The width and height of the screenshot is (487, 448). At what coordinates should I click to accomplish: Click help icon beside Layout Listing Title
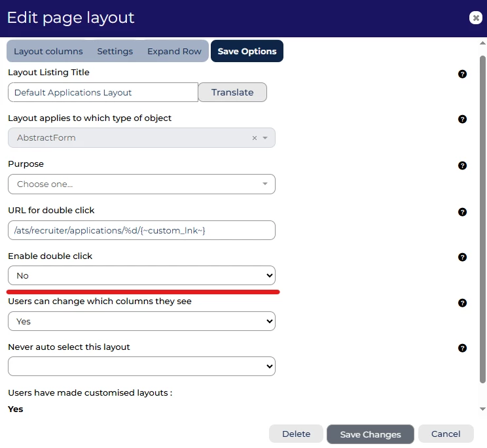coord(462,74)
